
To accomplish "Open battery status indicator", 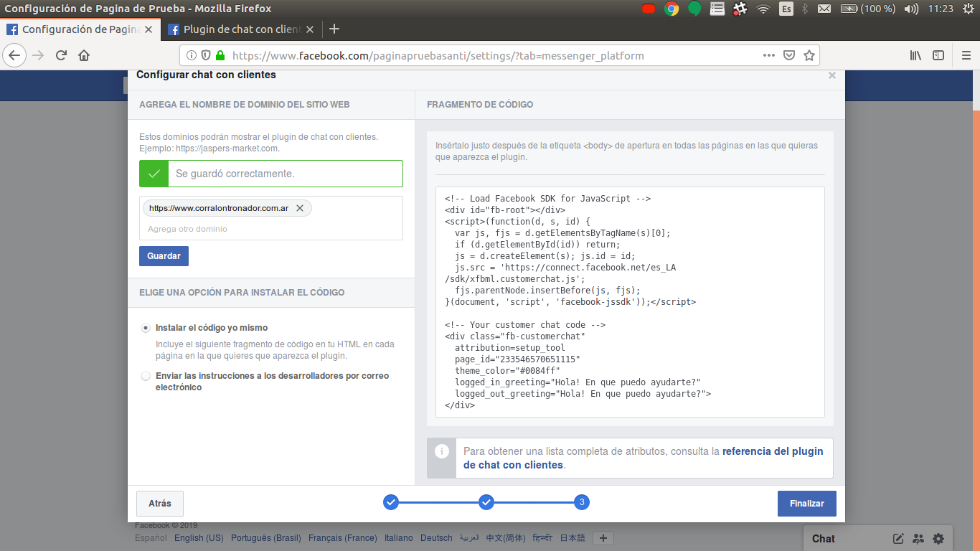I will tap(869, 9).
